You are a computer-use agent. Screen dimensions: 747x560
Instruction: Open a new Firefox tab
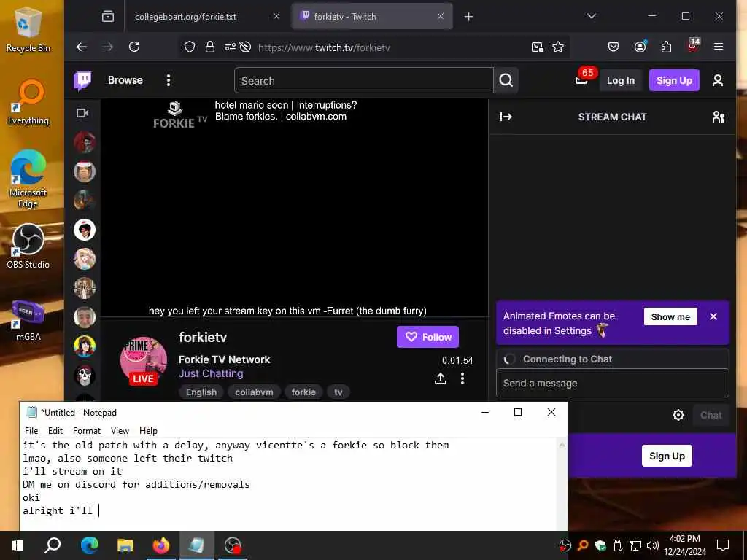click(469, 17)
